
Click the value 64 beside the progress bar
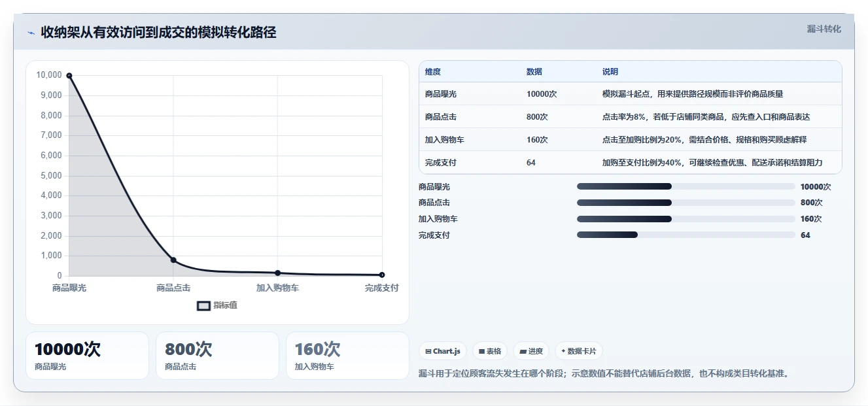click(x=805, y=235)
